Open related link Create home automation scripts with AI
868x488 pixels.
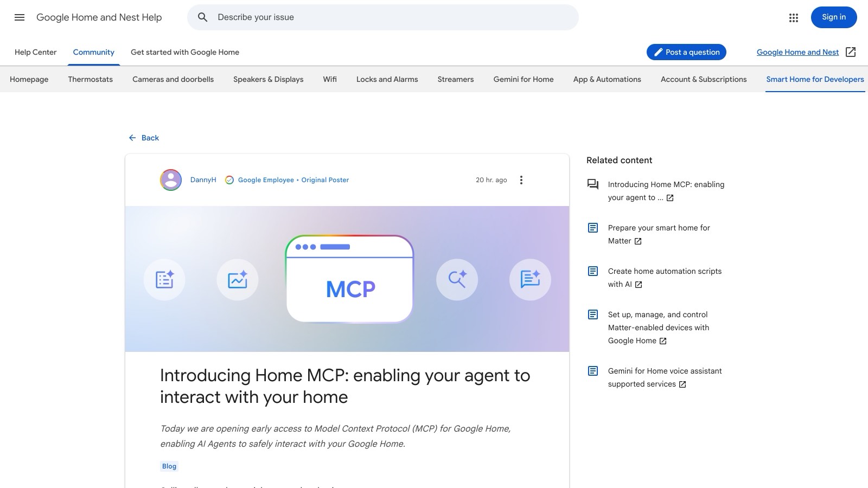pyautogui.click(x=665, y=278)
